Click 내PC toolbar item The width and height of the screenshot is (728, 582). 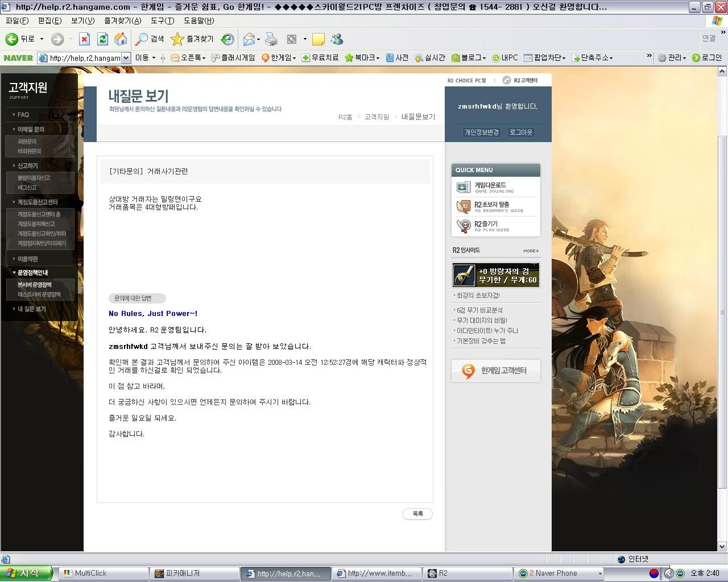[x=505, y=57]
